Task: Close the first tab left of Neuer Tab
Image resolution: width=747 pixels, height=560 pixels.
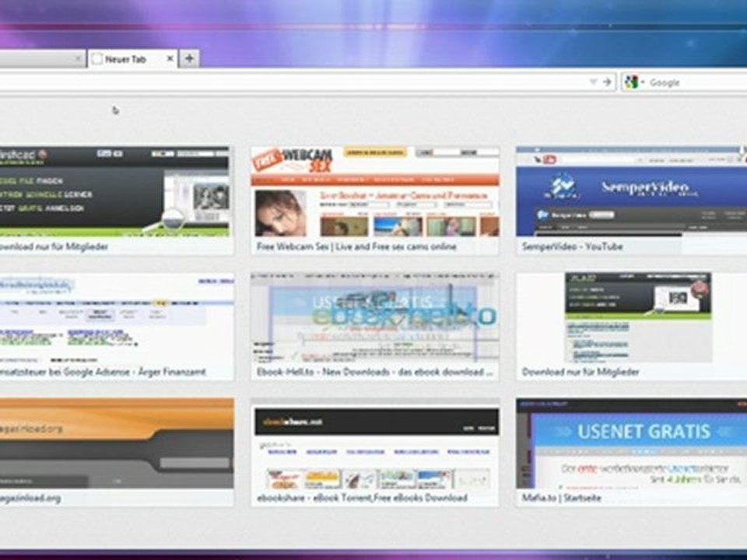Action: (x=78, y=59)
